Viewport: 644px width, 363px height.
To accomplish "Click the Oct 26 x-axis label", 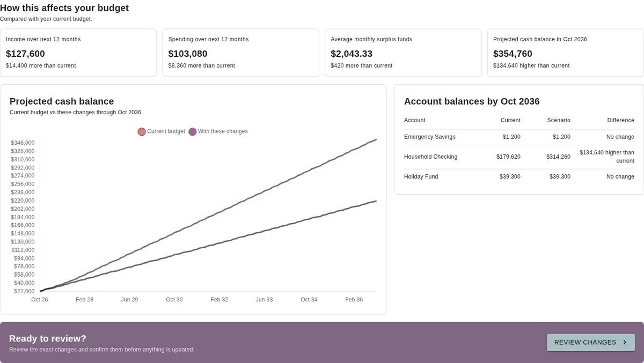I will pyautogui.click(x=40, y=300).
